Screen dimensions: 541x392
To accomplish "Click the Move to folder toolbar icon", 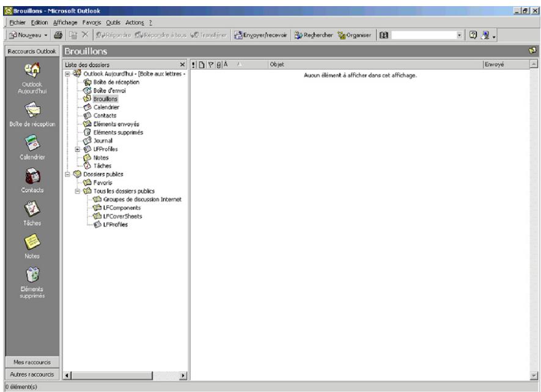I will pyautogui.click(x=73, y=35).
